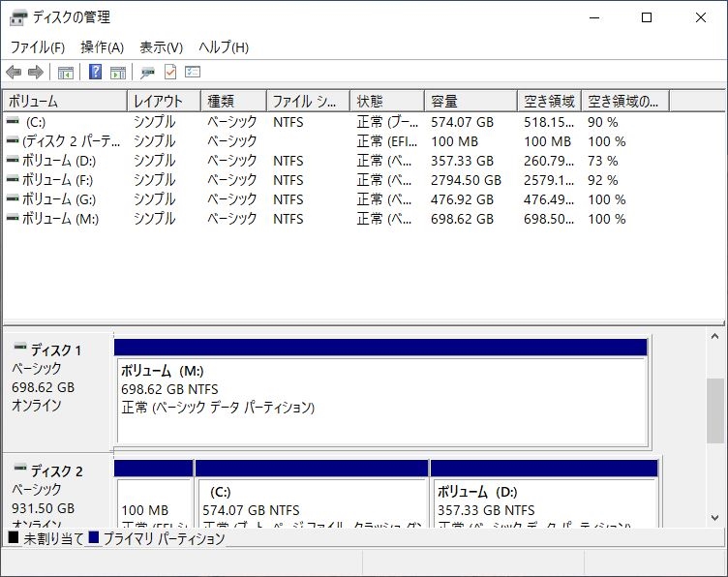Click the drive icon of ボリューム (F:) row

pos(13,179)
